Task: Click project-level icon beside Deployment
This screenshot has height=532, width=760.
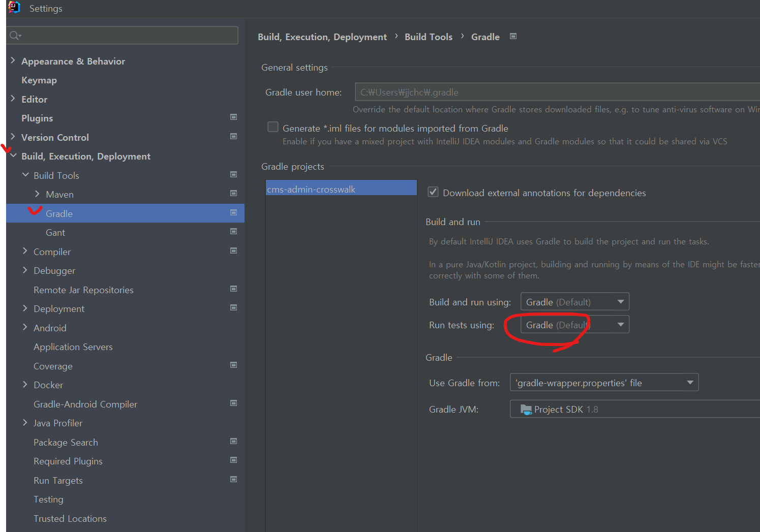Action: [x=234, y=307]
